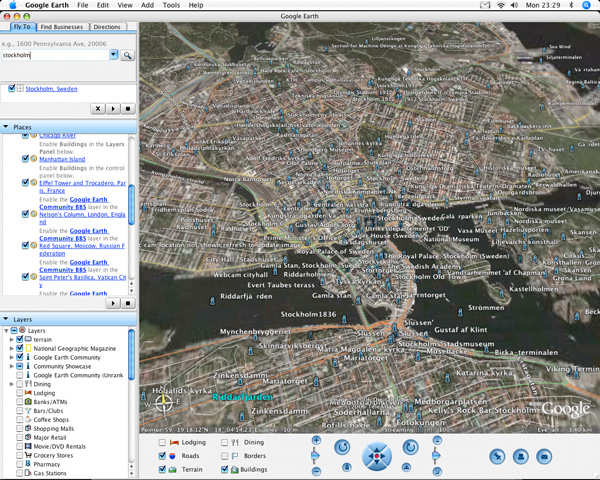Image resolution: width=600 pixels, height=480 pixels.
Task: Open Eiffel Tower and Trocadero link
Action: (x=82, y=187)
